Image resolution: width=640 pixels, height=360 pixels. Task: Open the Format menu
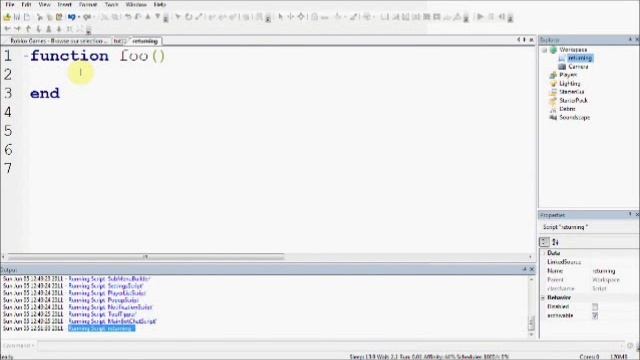(x=88, y=4)
